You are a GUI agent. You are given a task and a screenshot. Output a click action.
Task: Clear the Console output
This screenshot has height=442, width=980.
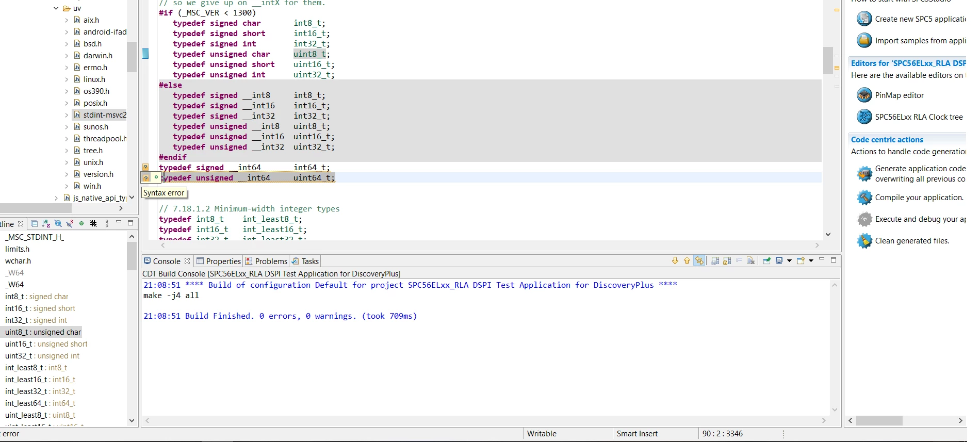pyautogui.click(x=751, y=260)
